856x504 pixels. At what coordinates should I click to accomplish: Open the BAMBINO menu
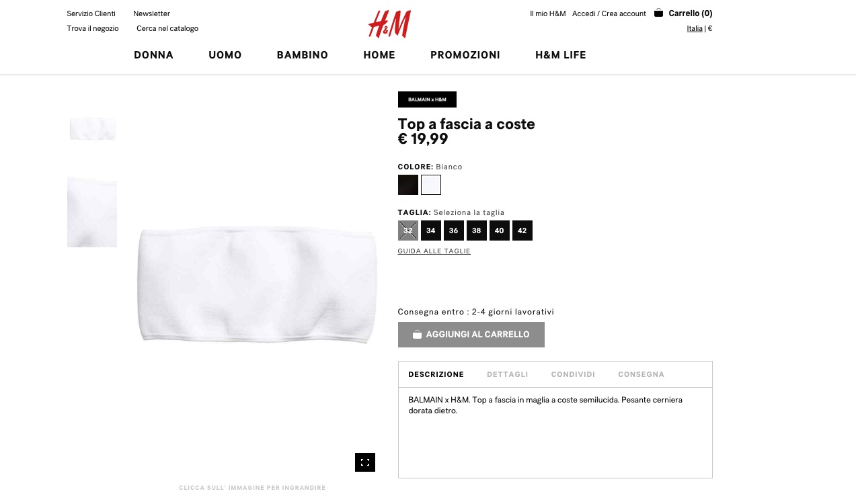click(x=303, y=55)
